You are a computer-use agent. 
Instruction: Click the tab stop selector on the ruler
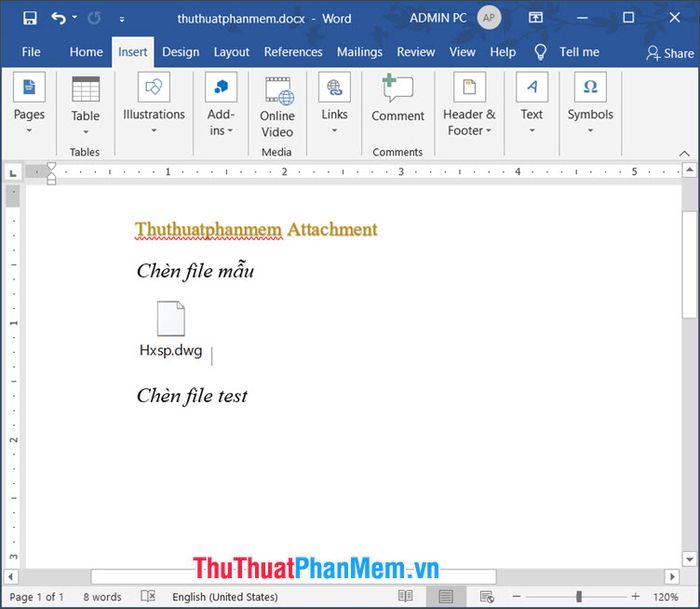point(13,173)
